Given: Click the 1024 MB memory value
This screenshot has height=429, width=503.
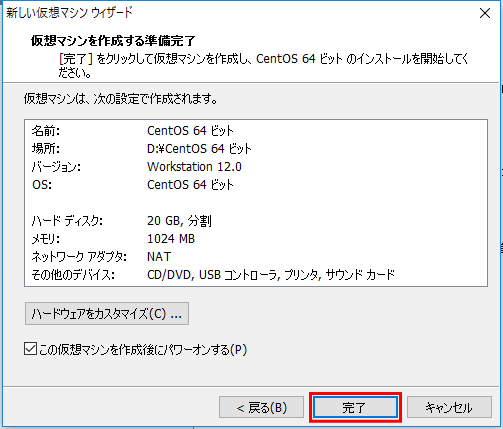Looking at the screenshot, I should click(x=171, y=239).
